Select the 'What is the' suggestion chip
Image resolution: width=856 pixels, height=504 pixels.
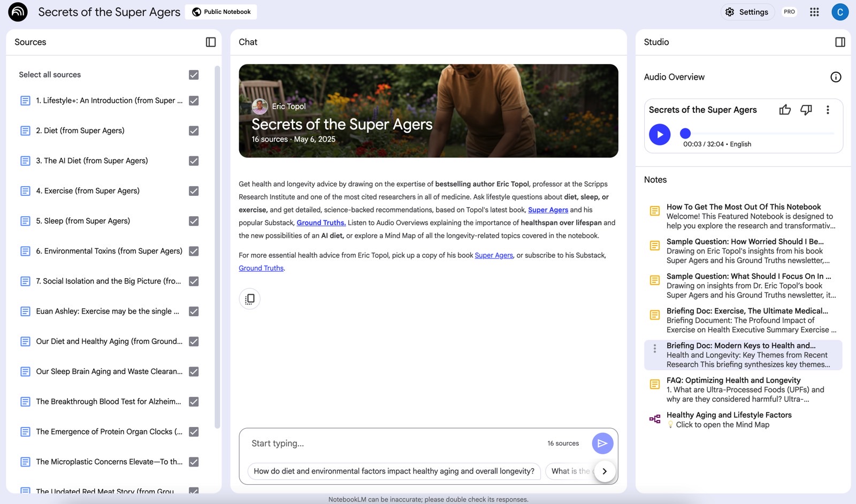pos(570,471)
